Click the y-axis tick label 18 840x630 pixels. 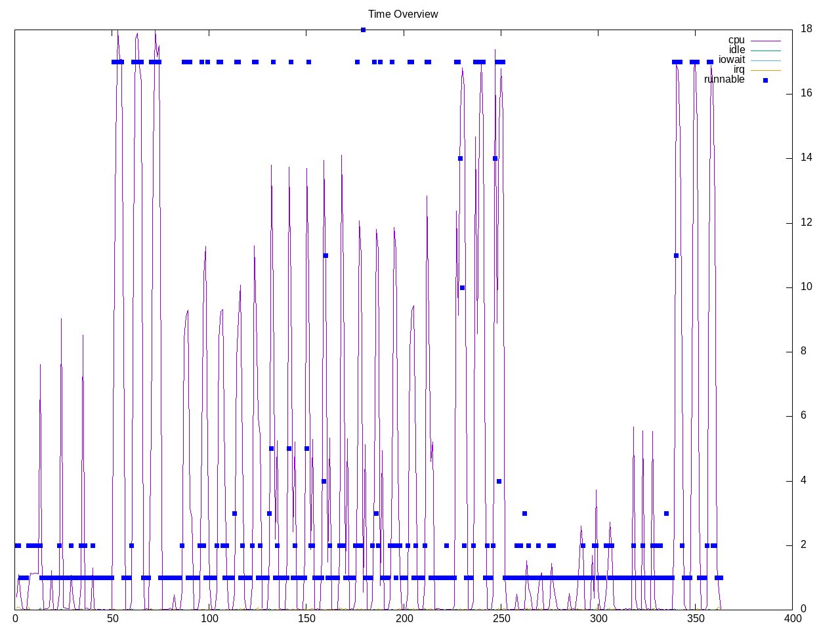click(806, 29)
